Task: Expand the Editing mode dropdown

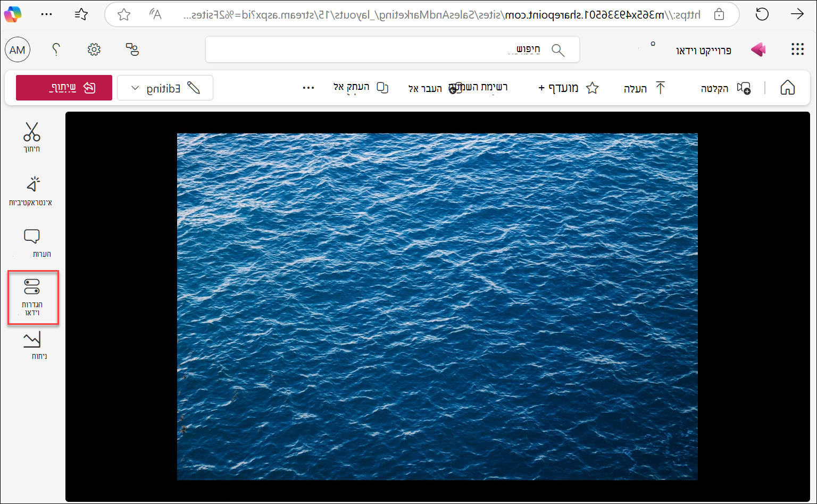Action: coord(165,88)
